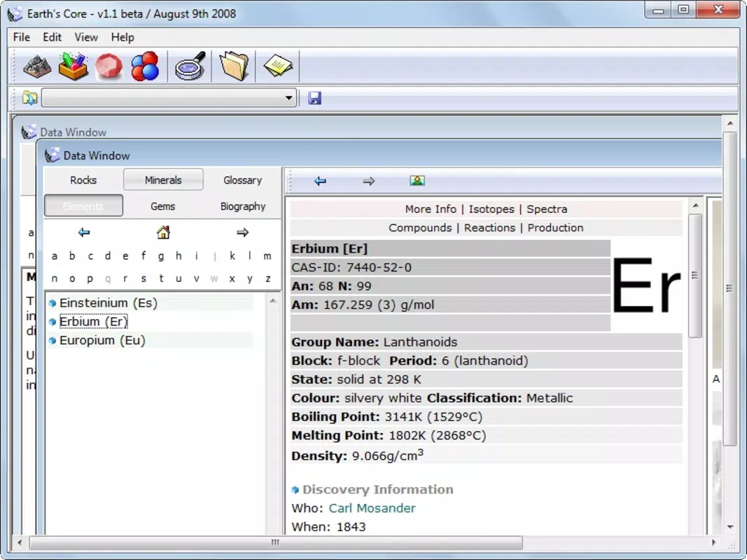Open the Isotopes link
Image resolution: width=747 pixels, height=560 pixels.
click(x=491, y=209)
